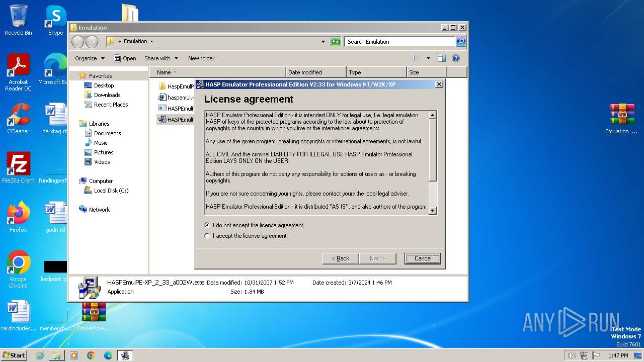Open Documents library in navigation pane
Viewport: 644px width, 362px height.
pos(107,133)
